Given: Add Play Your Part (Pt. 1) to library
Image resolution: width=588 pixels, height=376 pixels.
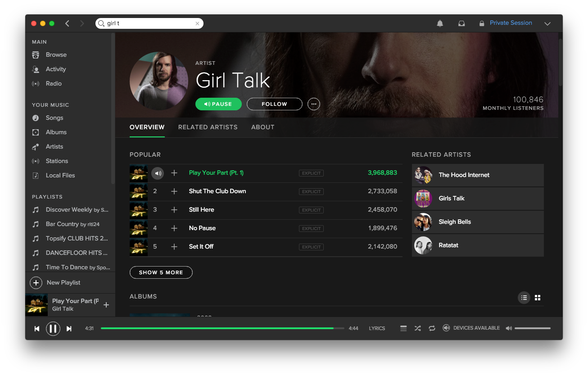Looking at the screenshot, I should 174,173.
